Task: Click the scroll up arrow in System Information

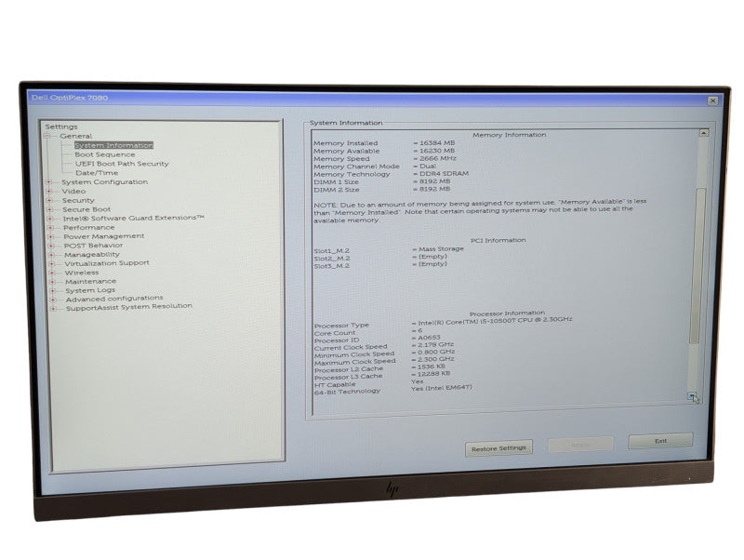Action: click(704, 133)
